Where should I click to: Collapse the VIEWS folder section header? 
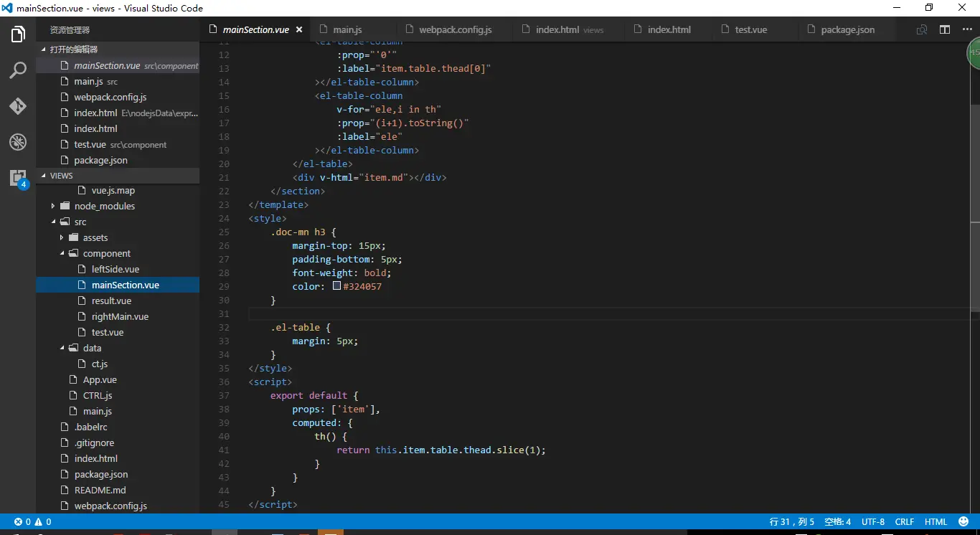click(x=118, y=176)
